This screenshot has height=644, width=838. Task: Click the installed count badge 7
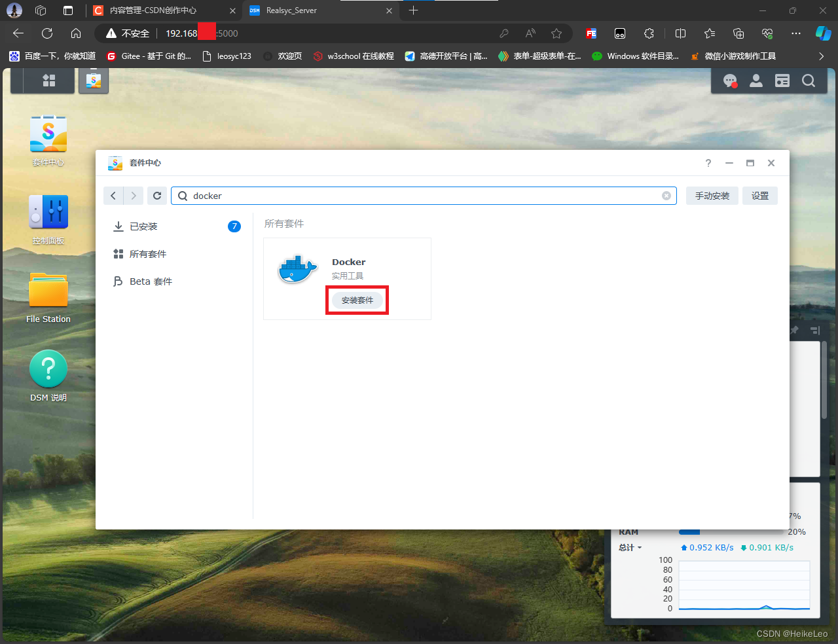pos(234,226)
